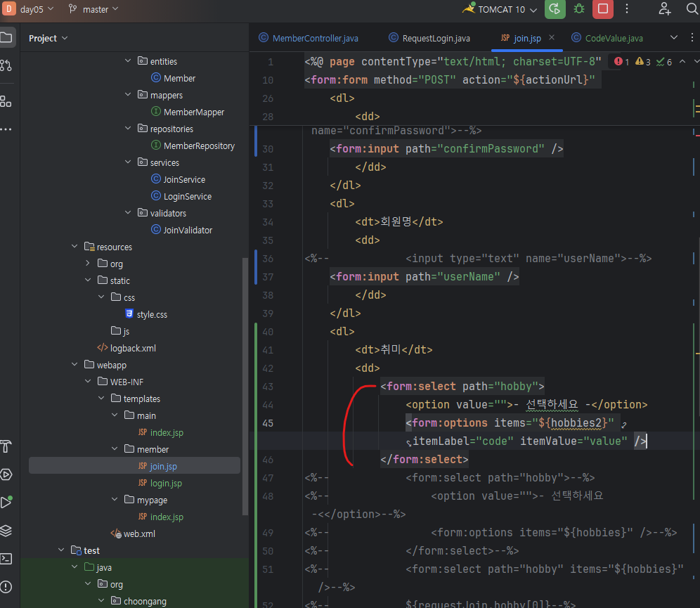Collapse the repositories package
Image resolution: width=700 pixels, height=608 pixels.
coord(128,128)
